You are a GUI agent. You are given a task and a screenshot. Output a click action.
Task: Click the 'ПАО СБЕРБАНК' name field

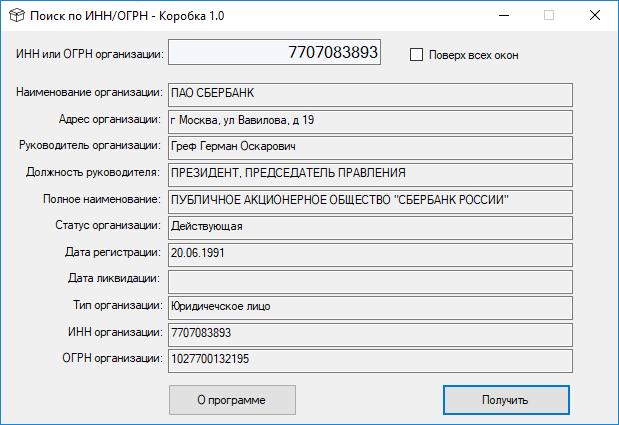coord(370,95)
